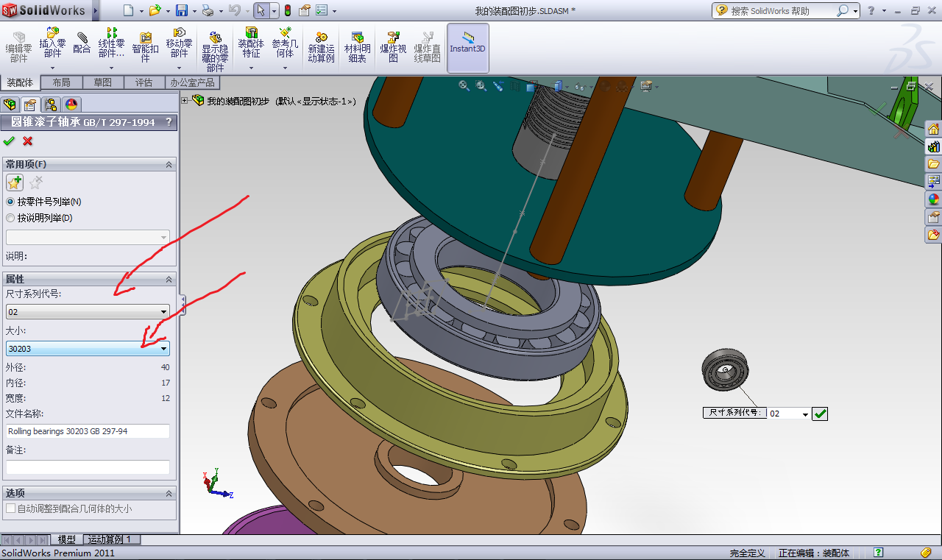Click Zoom to Area icon in viewport
942x560 pixels.
tap(481, 85)
